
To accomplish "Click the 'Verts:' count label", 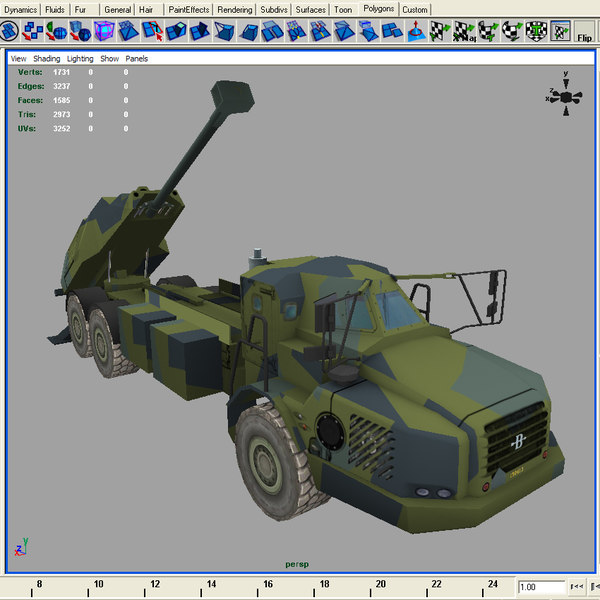I will point(30,72).
